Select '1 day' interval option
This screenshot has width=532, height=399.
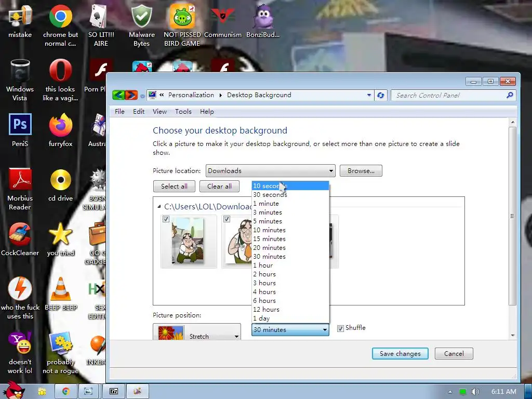[290, 318]
